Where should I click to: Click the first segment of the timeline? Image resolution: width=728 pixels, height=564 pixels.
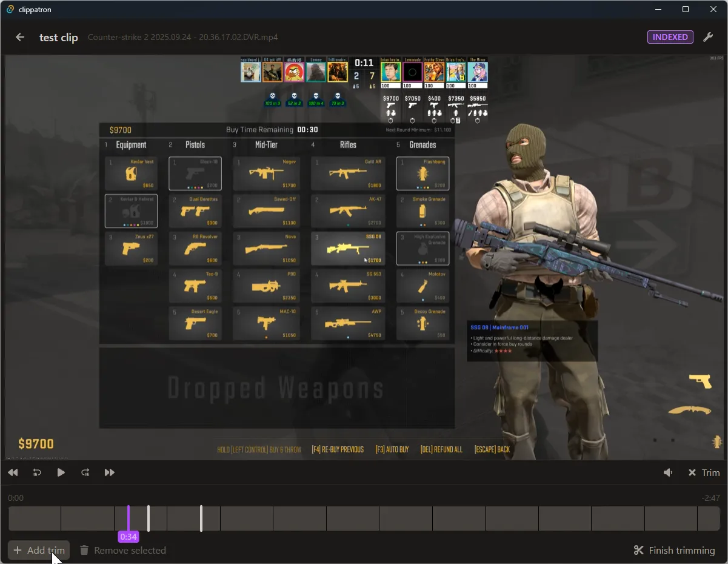coord(35,519)
